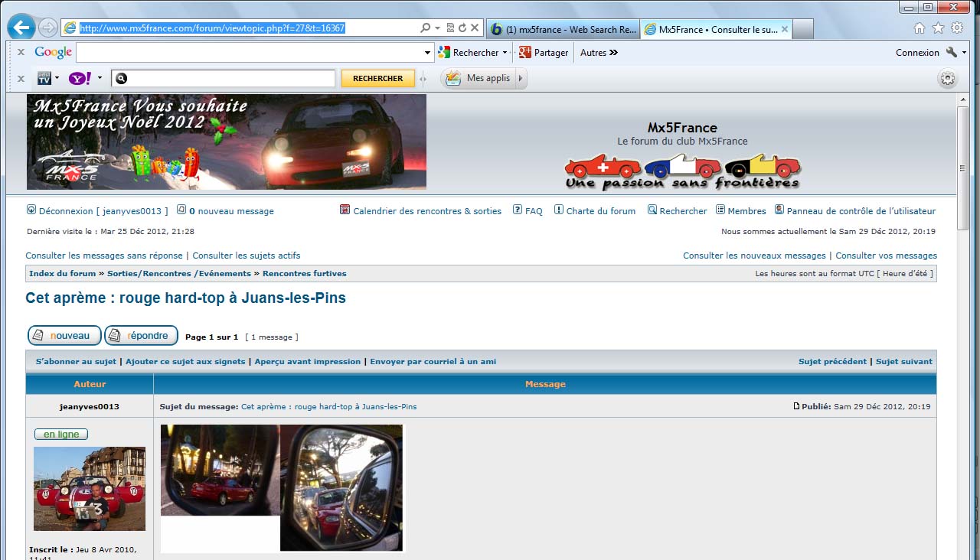Close the Mx5France tab
The height and width of the screenshot is (560, 980).
[785, 29]
